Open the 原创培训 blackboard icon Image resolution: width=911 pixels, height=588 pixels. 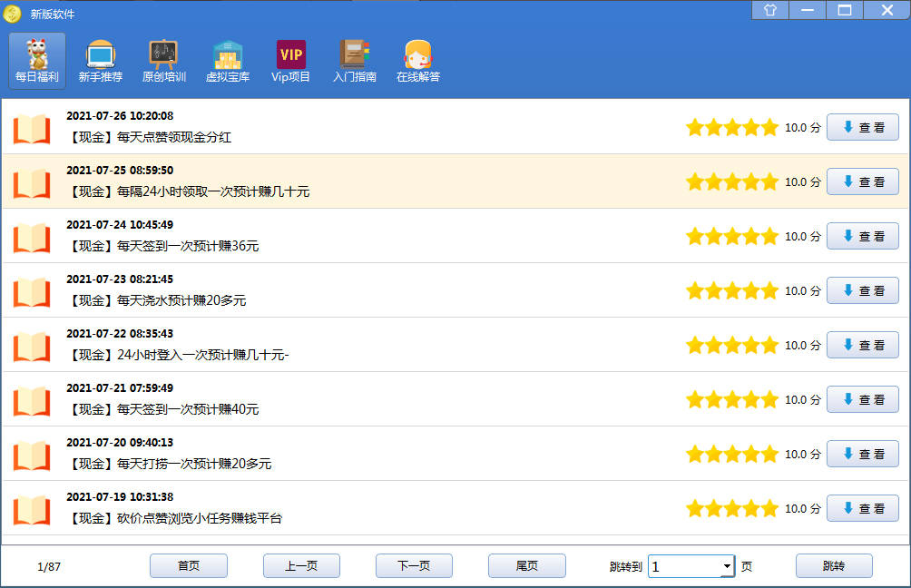coord(163,61)
